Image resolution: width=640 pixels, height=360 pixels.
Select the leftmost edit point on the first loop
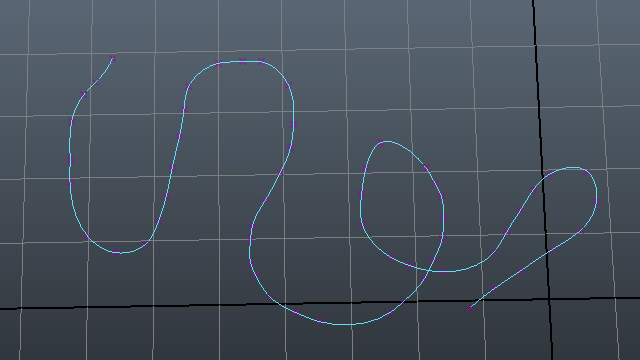(69, 160)
